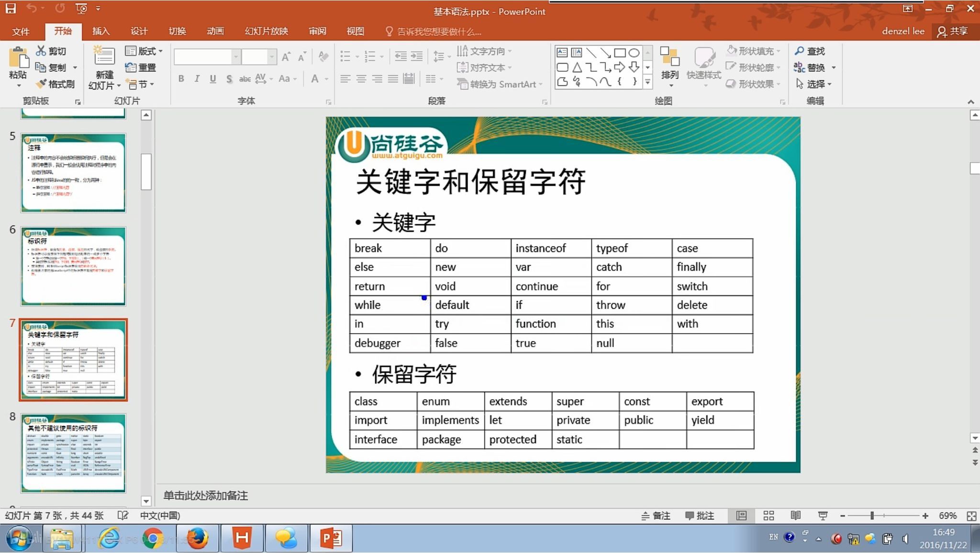Screen dimensions: 980x553
Task: Toggle text shadow S button
Action: coord(229,79)
